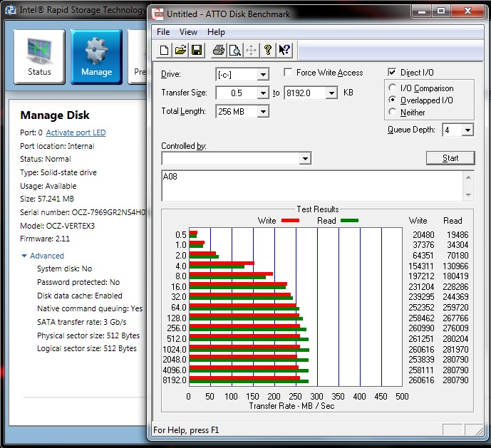Open the View menu
491x448 pixels.
[188, 32]
